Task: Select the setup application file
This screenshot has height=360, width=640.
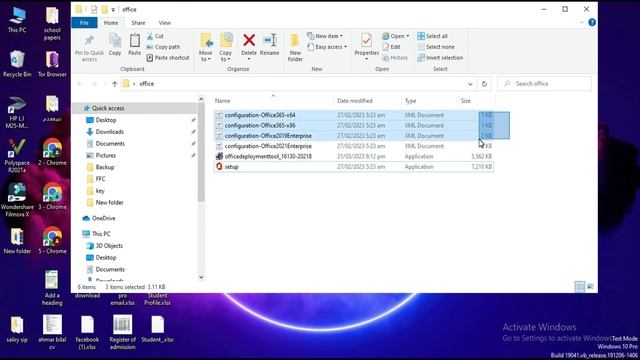Action: click(x=353, y=167)
